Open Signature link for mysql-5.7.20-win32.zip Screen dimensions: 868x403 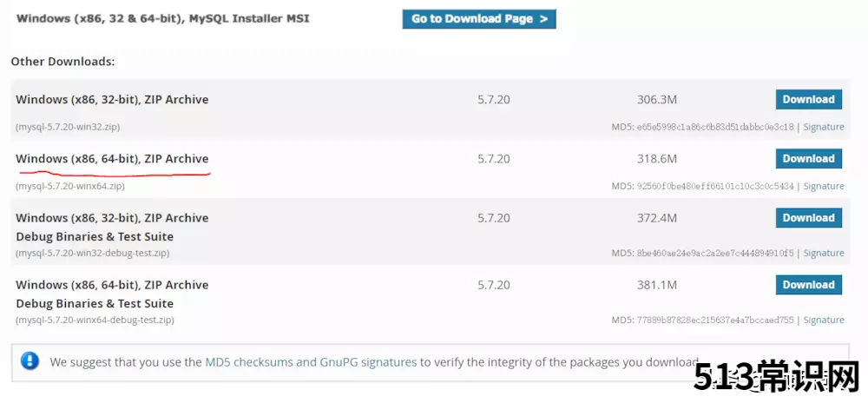(x=824, y=127)
